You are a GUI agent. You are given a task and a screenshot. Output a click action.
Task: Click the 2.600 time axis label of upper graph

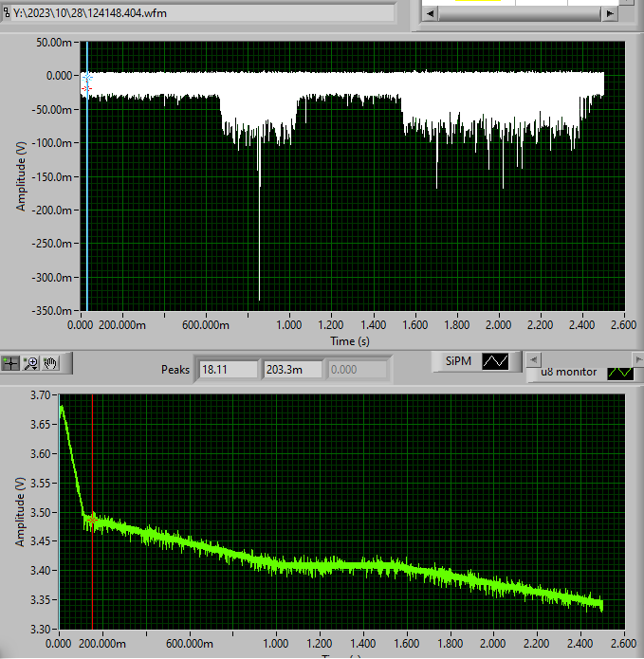click(623, 325)
